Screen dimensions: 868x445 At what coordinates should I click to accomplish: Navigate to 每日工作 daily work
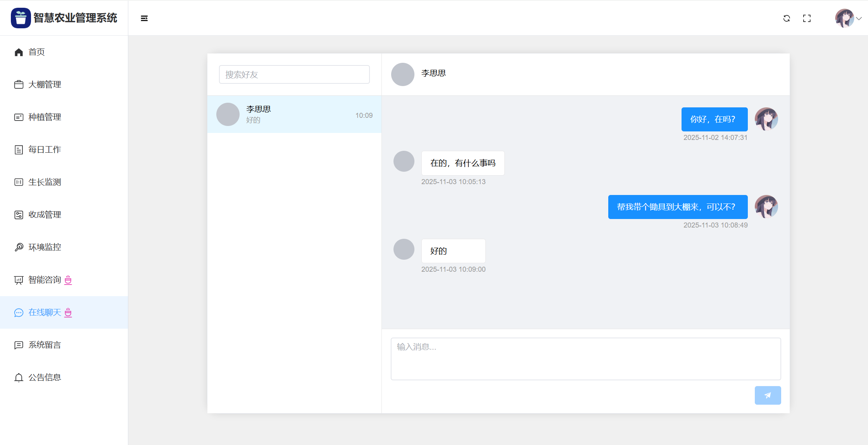(45, 150)
